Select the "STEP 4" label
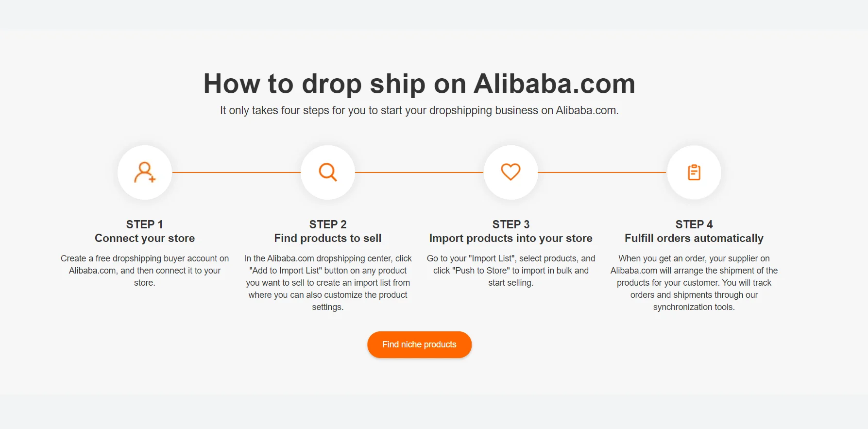 [x=694, y=224]
